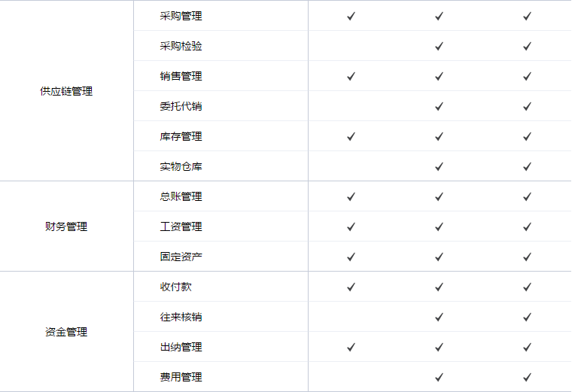
Task: Select the 采购检验 feature name
Action: (x=181, y=46)
